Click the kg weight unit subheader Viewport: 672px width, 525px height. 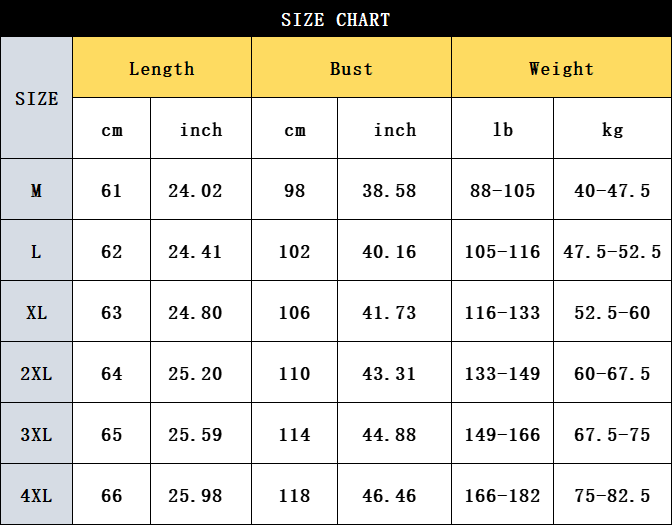click(612, 129)
